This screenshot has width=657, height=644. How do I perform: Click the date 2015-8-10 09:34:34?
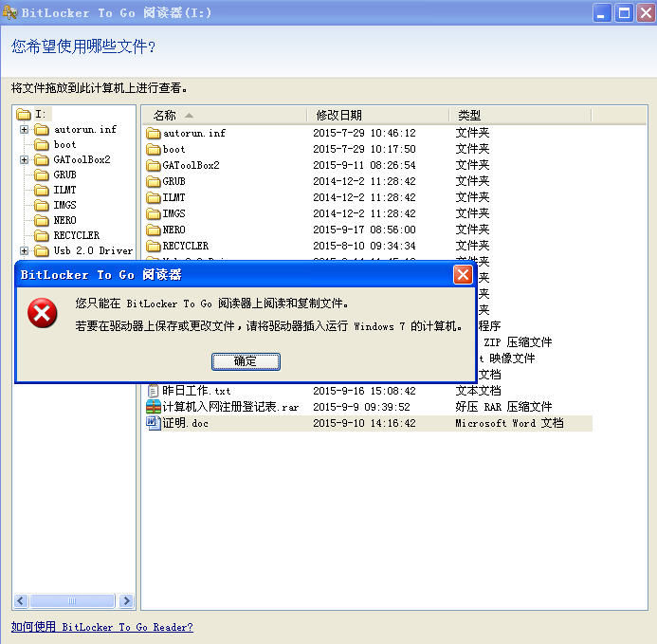(x=364, y=246)
